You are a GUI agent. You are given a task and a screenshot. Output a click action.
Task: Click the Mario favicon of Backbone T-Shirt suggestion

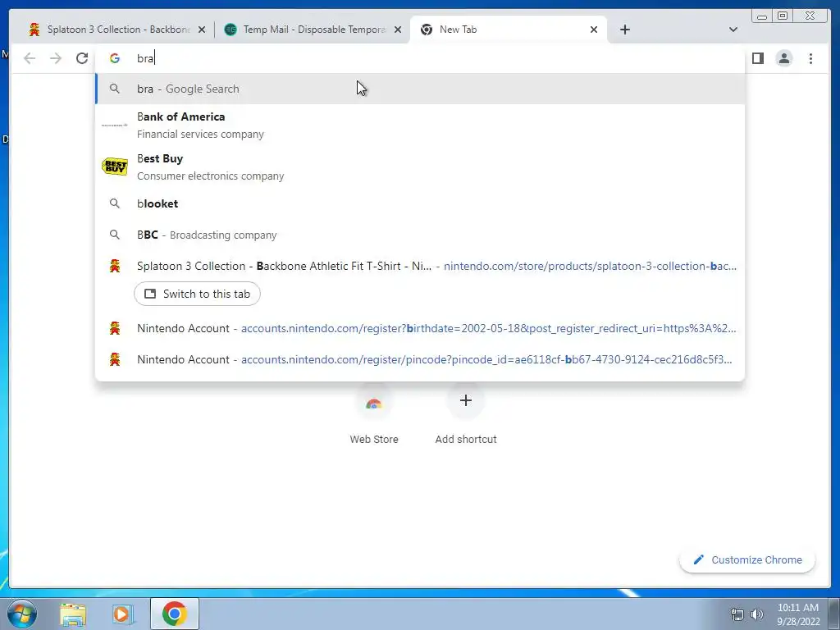coord(115,266)
